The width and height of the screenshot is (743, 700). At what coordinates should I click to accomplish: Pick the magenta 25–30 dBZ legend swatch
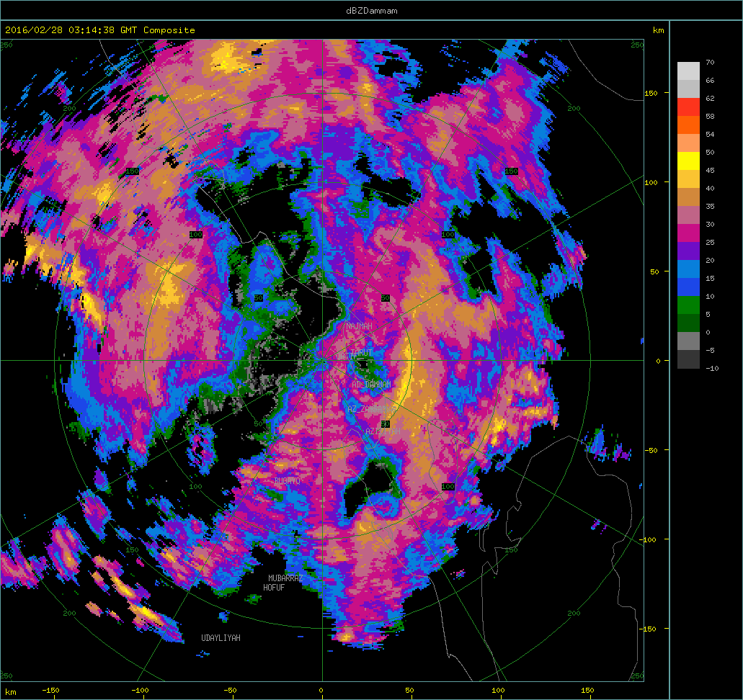click(688, 233)
